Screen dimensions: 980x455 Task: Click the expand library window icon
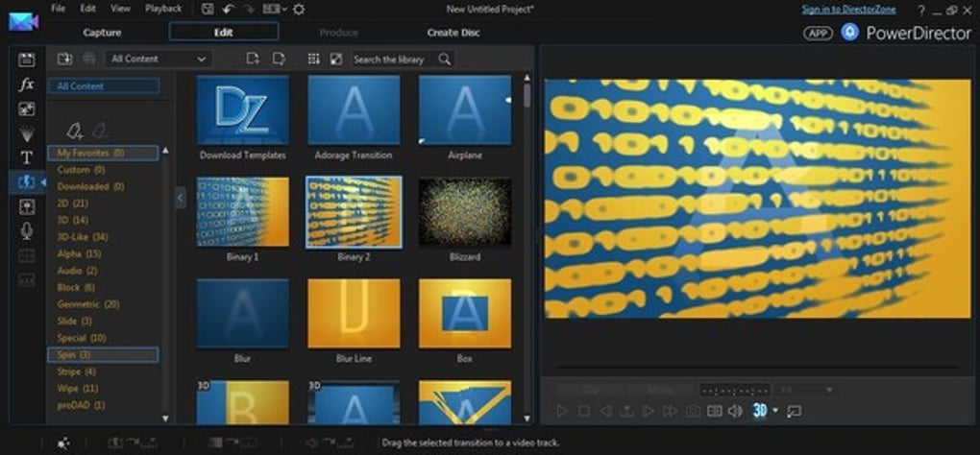[x=336, y=59]
